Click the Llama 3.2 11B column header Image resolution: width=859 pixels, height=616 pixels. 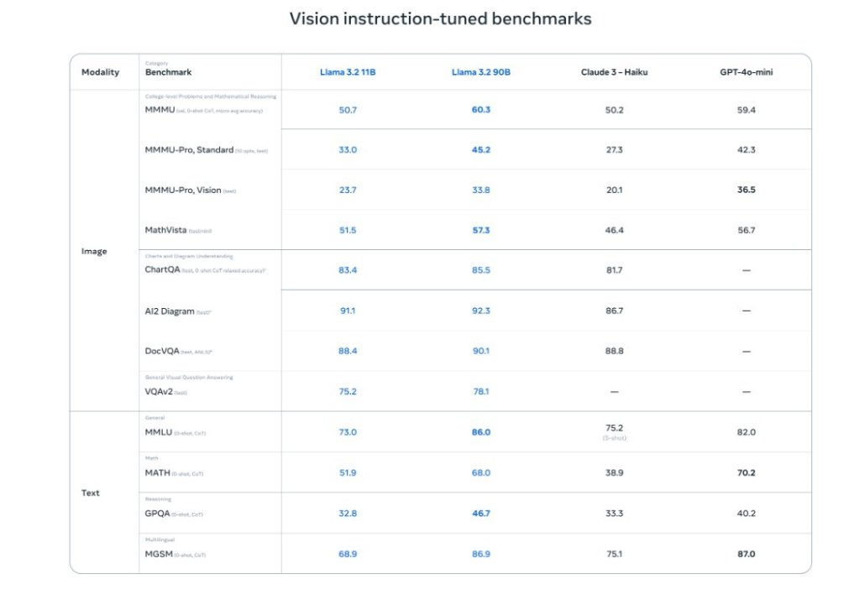tap(348, 72)
